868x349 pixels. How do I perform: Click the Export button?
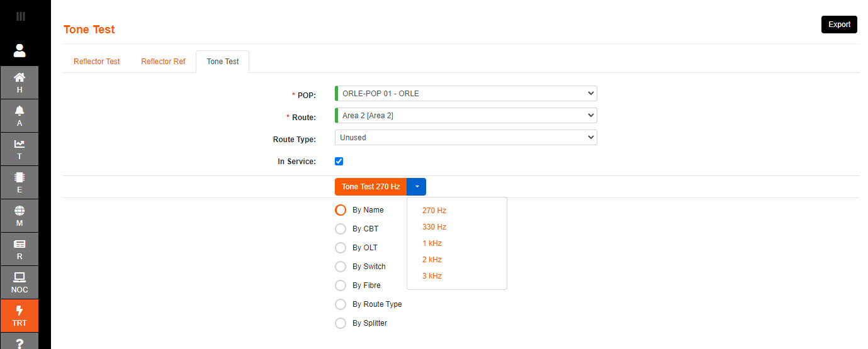[839, 25]
